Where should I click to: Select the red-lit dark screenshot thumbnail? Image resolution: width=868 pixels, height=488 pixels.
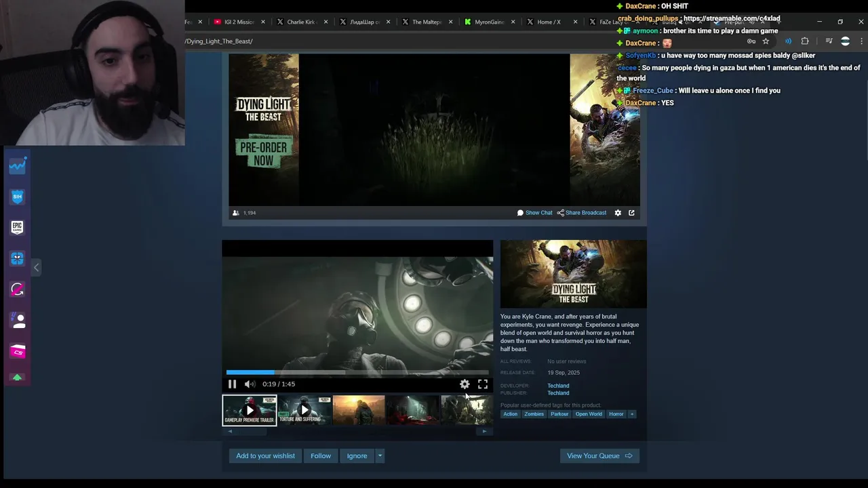point(413,411)
